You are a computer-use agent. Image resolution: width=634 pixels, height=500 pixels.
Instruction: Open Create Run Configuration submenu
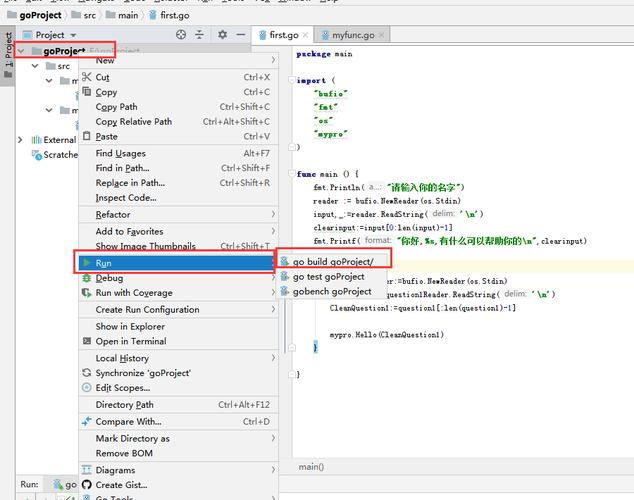pyautogui.click(x=178, y=310)
